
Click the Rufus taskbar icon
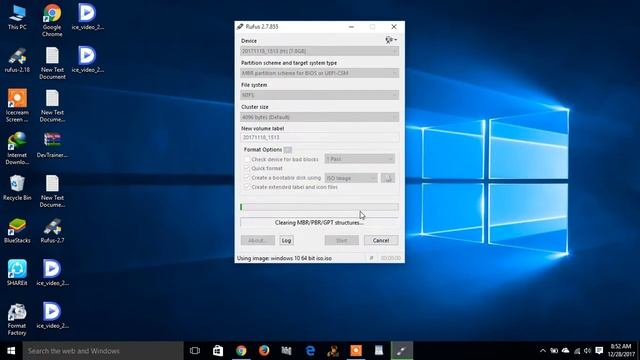(x=402, y=351)
